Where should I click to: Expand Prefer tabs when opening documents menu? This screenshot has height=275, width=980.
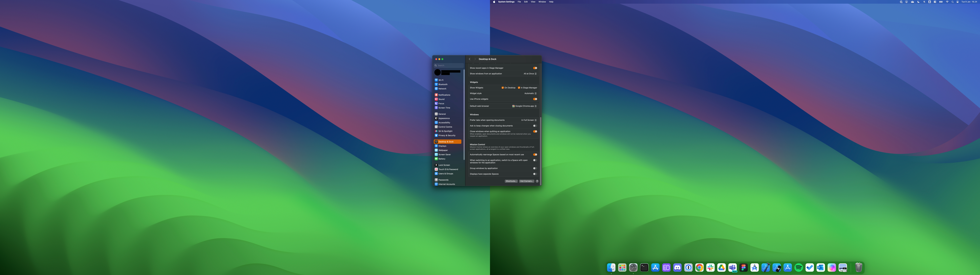[x=529, y=120]
